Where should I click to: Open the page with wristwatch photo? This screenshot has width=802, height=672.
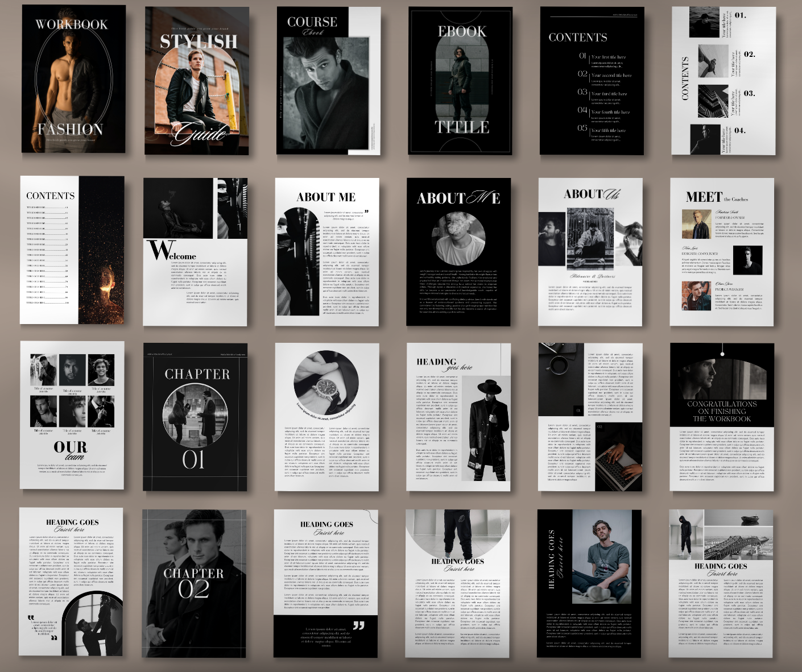(x=327, y=417)
